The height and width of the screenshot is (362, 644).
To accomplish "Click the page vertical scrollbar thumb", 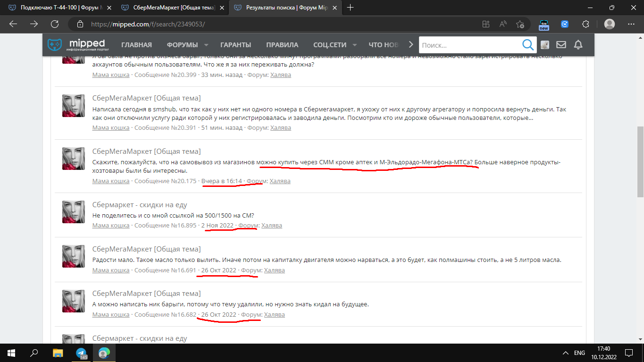I will click(x=640, y=161).
